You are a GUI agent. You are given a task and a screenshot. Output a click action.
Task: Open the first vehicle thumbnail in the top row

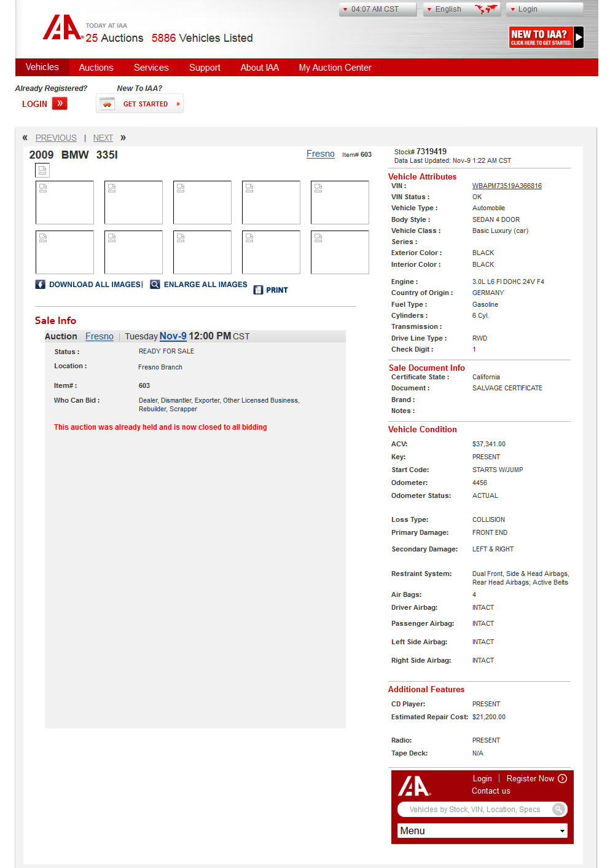(65, 202)
